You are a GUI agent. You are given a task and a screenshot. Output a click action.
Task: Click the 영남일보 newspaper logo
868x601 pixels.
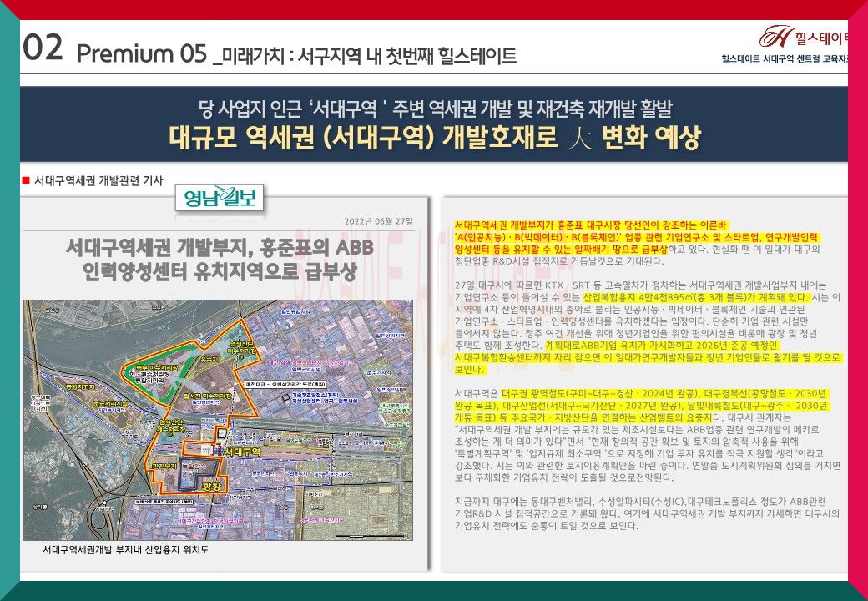[x=220, y=198]
